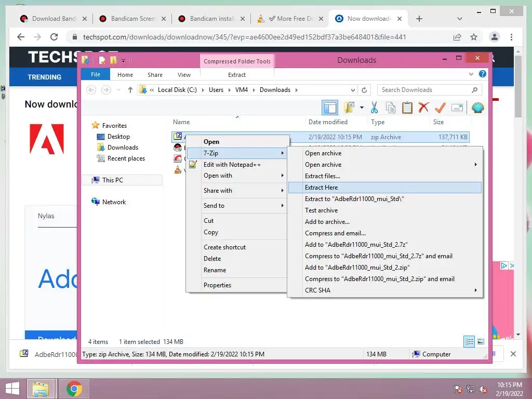532x399 pixels.
Task: Switch to details view icon
Action: pyautogui.click(x=469, y=341)
